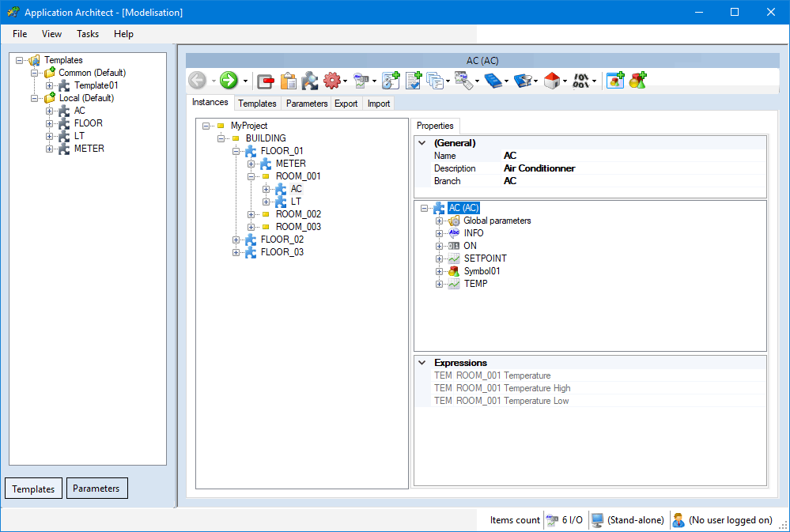
Task: Collapse the ROOM_001 tree node
Action: 251,177
